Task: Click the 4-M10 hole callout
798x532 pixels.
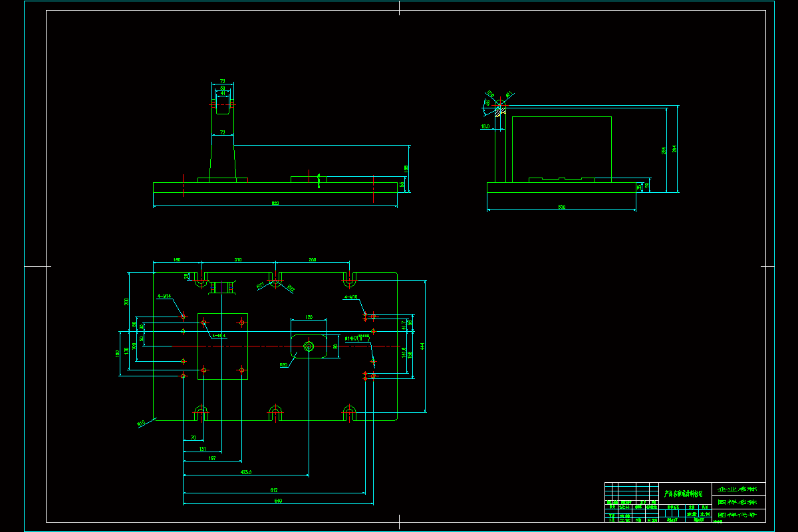Action: [351, 297]
